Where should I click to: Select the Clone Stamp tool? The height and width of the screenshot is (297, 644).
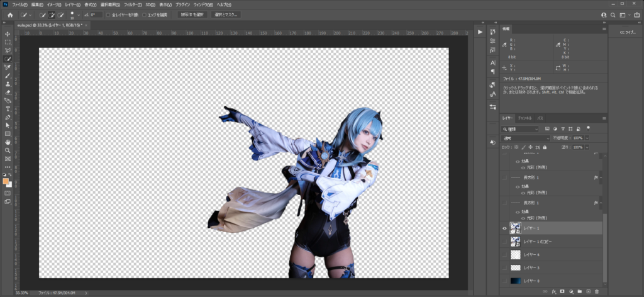pyautogui.click(x=8, y=84)
